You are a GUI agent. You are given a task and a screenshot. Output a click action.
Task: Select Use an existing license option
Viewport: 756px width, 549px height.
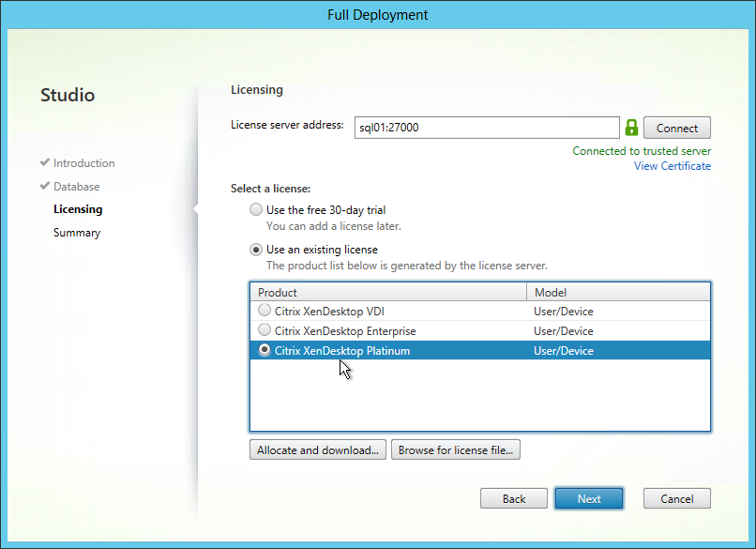pos(256,250)
